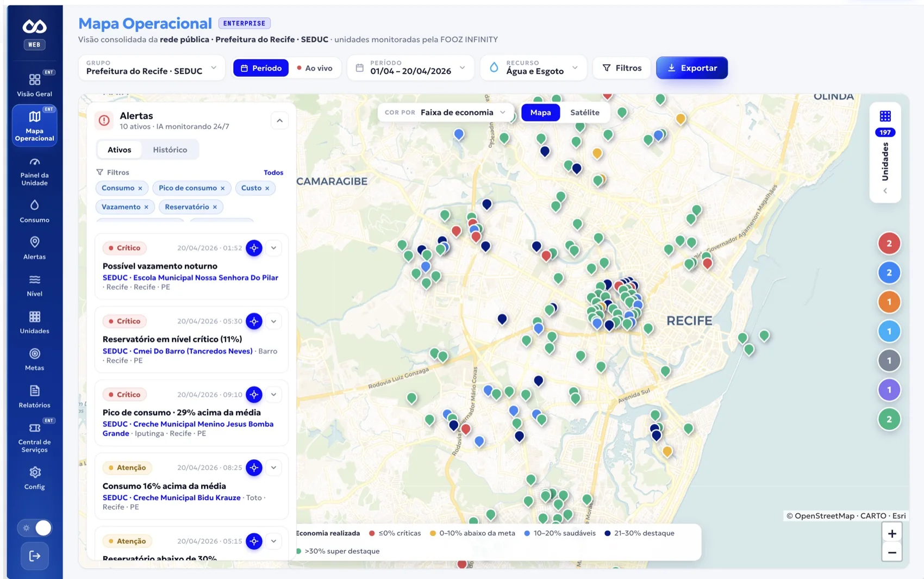Locate the Pico de consumo 29% alert
The image size is (924, 579).
click(x=254, y=395)
